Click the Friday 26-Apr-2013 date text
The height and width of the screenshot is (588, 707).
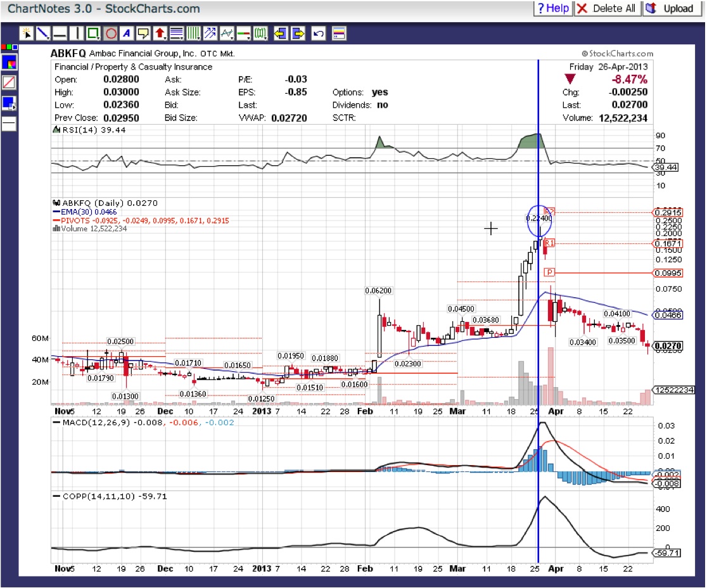[x=608, y=67]
